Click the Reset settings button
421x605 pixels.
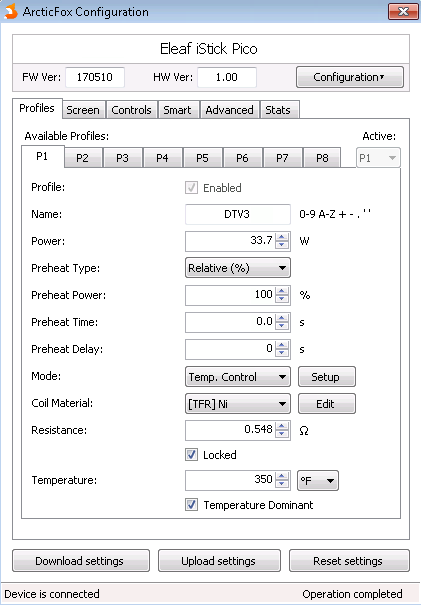click(349, 561)
